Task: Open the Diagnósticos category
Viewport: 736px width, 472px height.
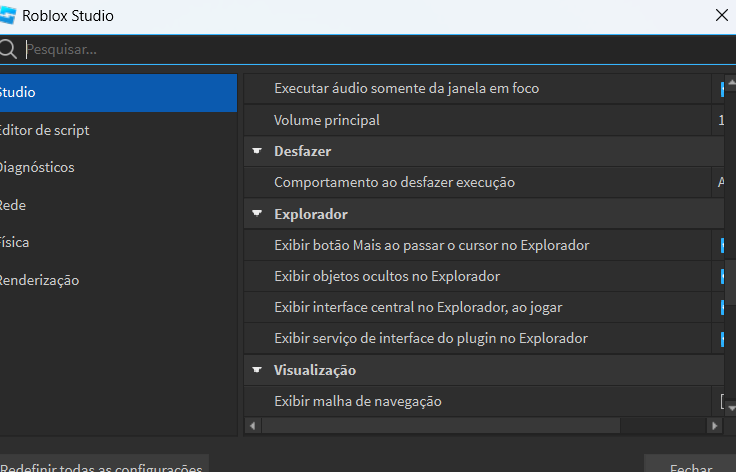Action: pos(118,167)
